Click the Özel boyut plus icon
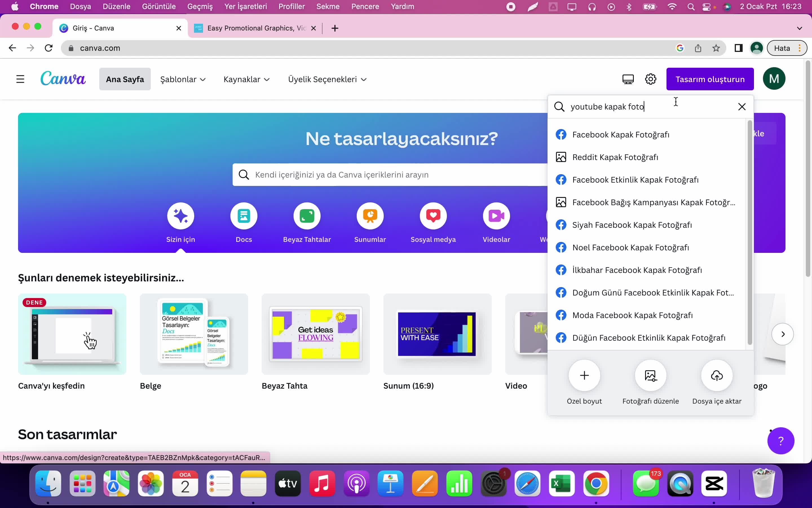Image resolution: width=812 pixels, height=508 pixels. pyautogui.click(x=584, y=375)
